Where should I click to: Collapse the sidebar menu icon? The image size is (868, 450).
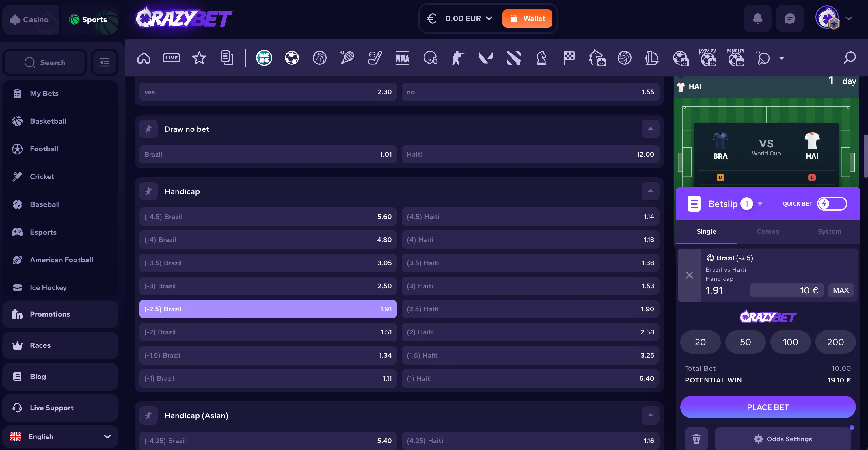point(105,62)
